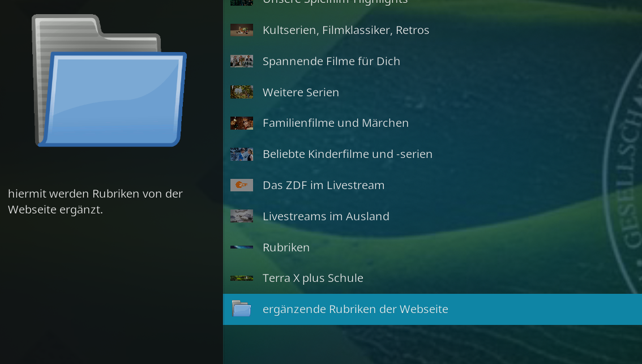Open Weitere Serien list item
Screen dimensions: 642x364
(x=433, y=92)
